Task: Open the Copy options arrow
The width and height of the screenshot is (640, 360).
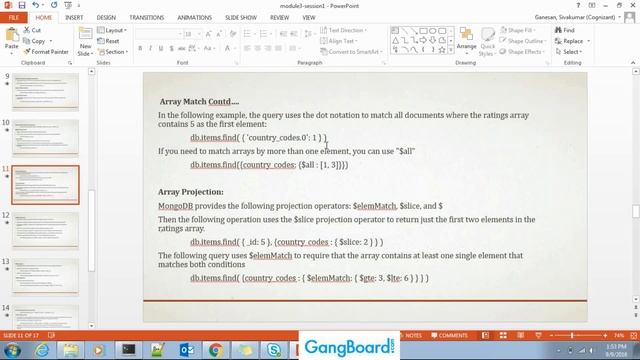Action: coord(51,41)
